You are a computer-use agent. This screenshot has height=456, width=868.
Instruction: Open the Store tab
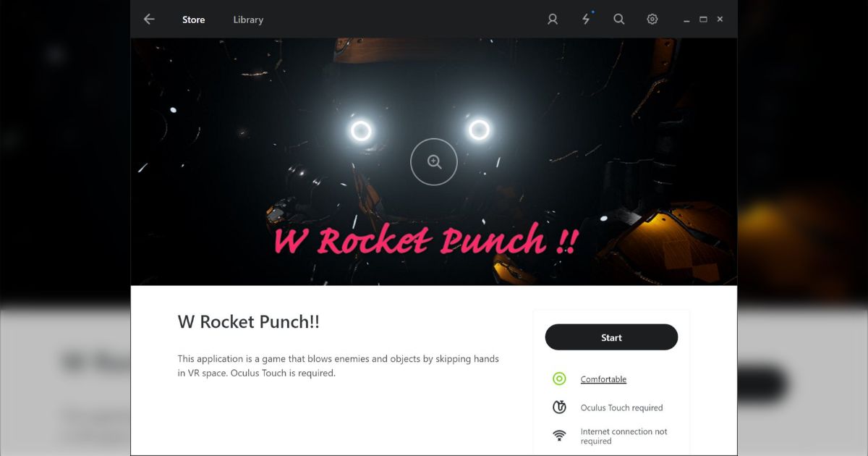pyautogui.click(x=193, y=20)
